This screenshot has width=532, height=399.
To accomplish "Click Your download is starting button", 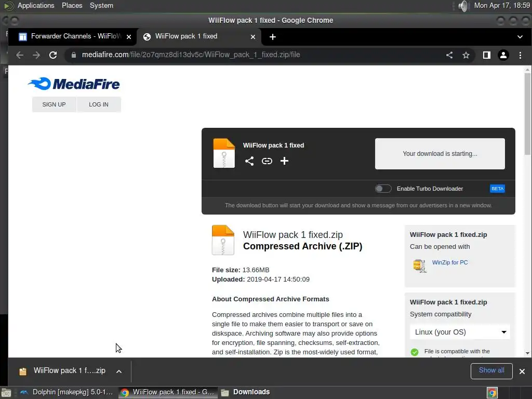I will [440, 154].
